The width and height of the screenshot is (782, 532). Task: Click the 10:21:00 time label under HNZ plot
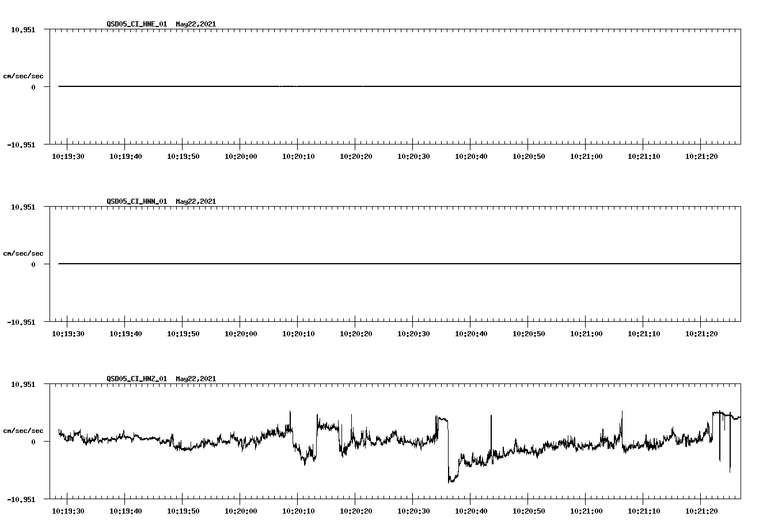[586, 511]
